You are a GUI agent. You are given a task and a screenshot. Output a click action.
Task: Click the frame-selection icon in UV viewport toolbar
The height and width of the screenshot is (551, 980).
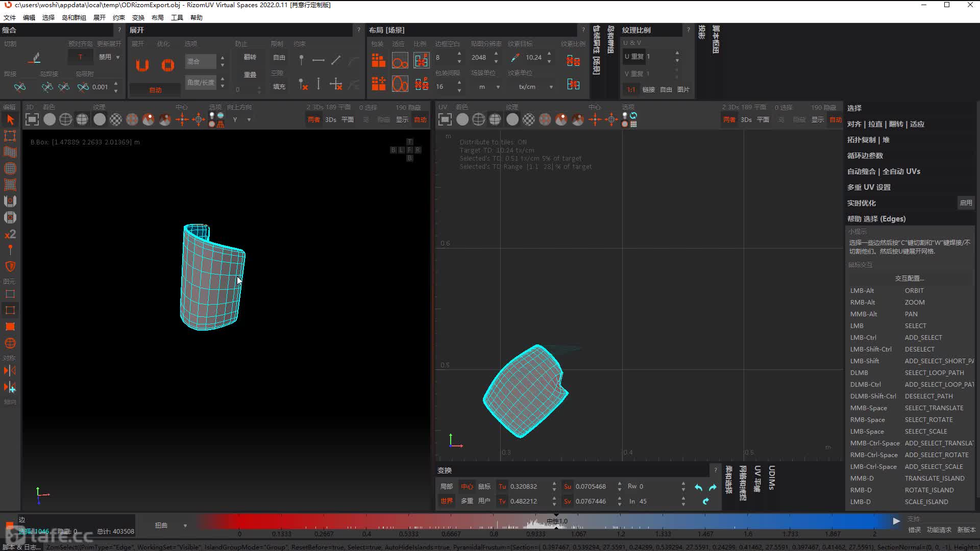pos(445,119)
